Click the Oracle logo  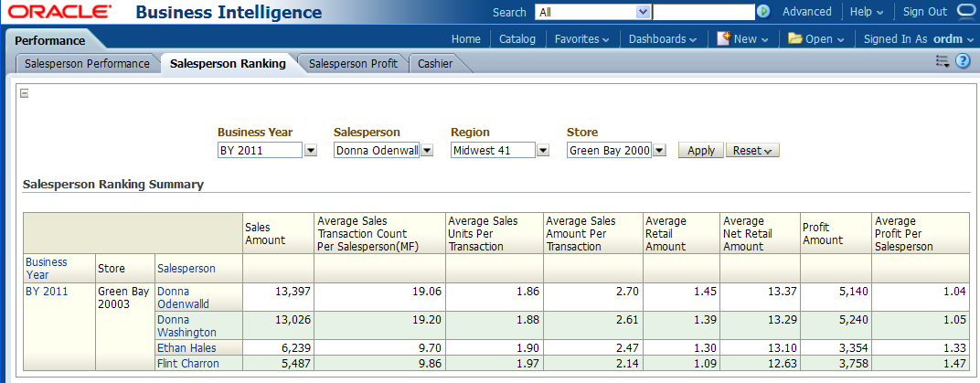click(59, 13)
